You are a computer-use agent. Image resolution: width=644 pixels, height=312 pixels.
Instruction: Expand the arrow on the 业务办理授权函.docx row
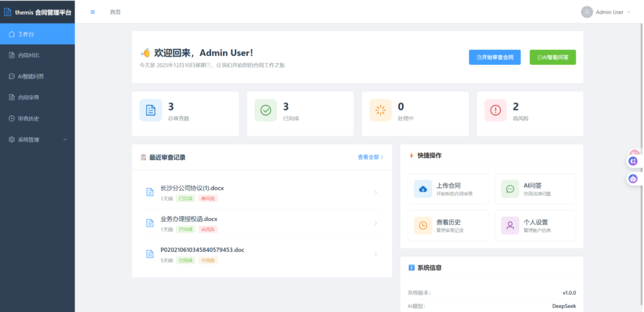tap(376, 223)
